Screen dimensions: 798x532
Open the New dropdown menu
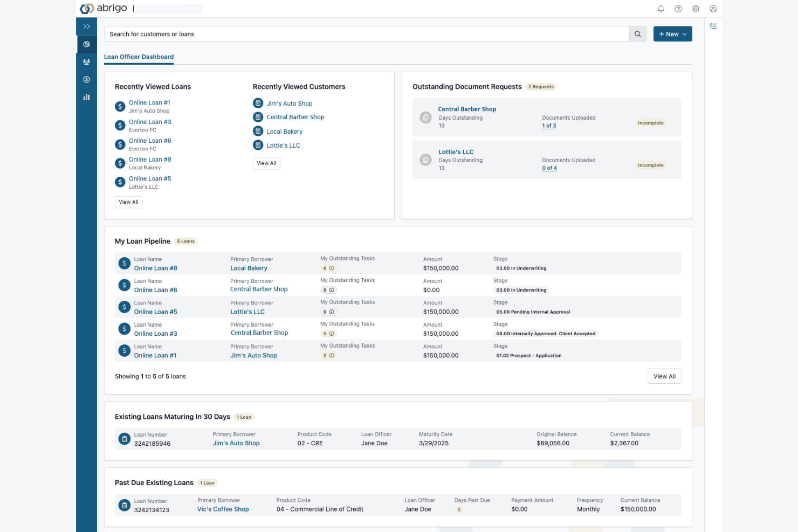click(x=672, y=33)
